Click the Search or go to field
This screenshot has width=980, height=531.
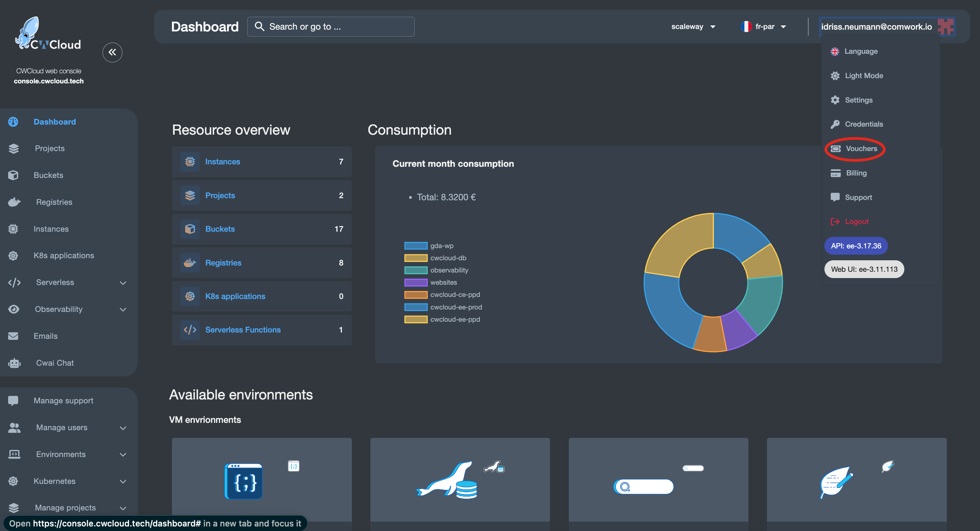point(331,27)
